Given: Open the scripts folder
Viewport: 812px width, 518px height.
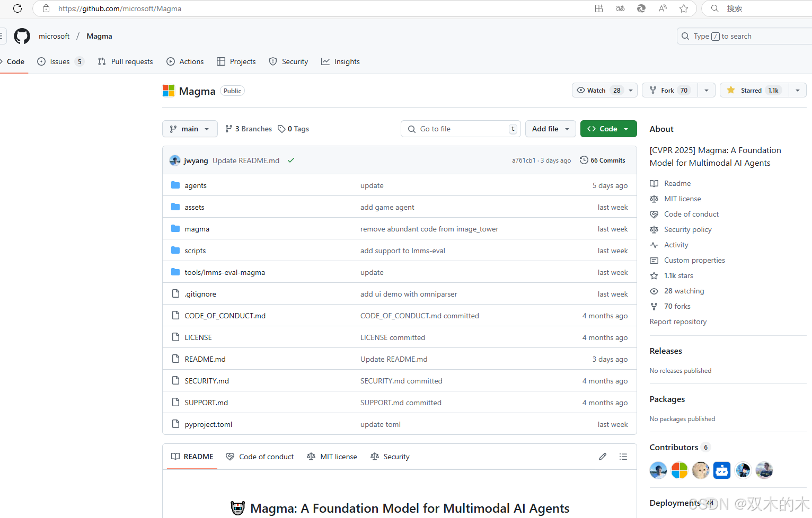Looking at the screenshot, I should click(x=195, y=251).
